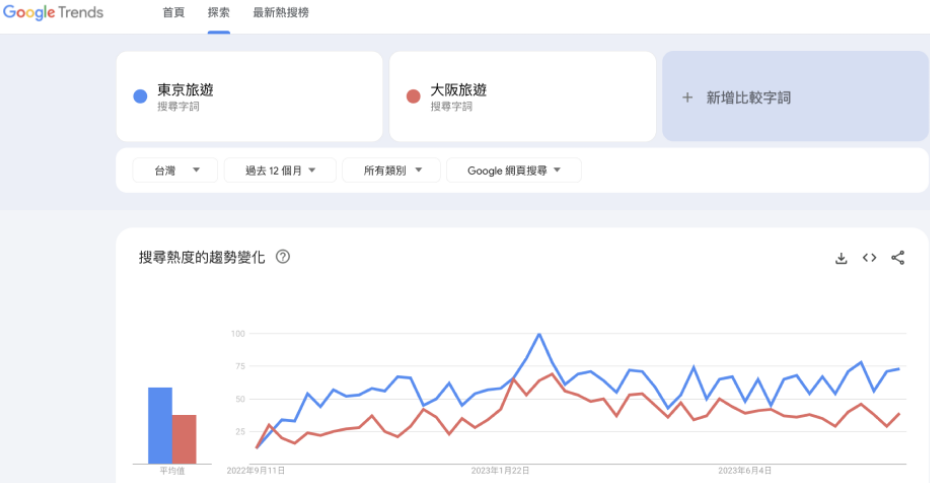
Task: Click the 25 y-axis label
Action: tap(240, 431)
